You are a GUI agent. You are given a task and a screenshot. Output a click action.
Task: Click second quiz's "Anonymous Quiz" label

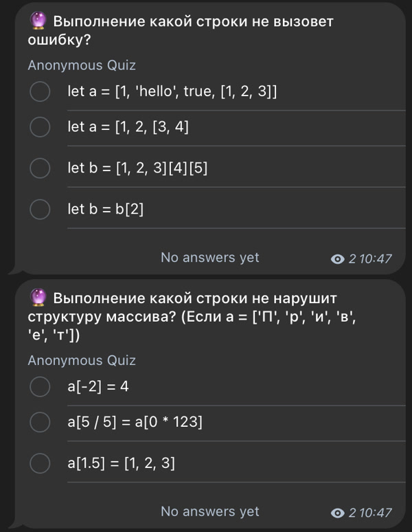click(x=82, y=360)
